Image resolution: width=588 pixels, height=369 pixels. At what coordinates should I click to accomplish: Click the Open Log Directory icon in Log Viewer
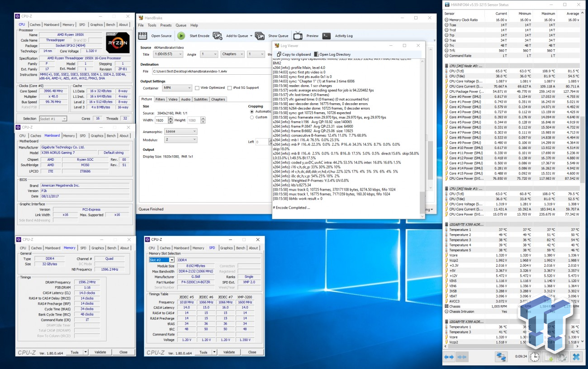[316, 54]
